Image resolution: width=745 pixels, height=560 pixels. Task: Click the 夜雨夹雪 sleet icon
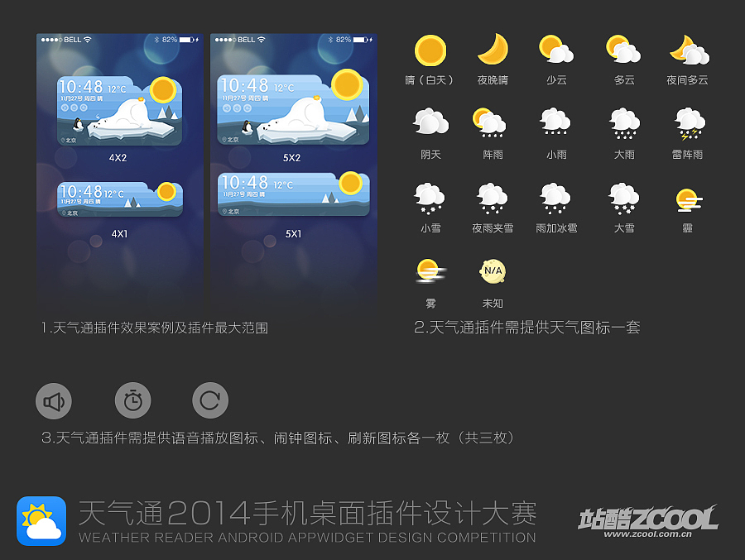(x=493, y=199)
